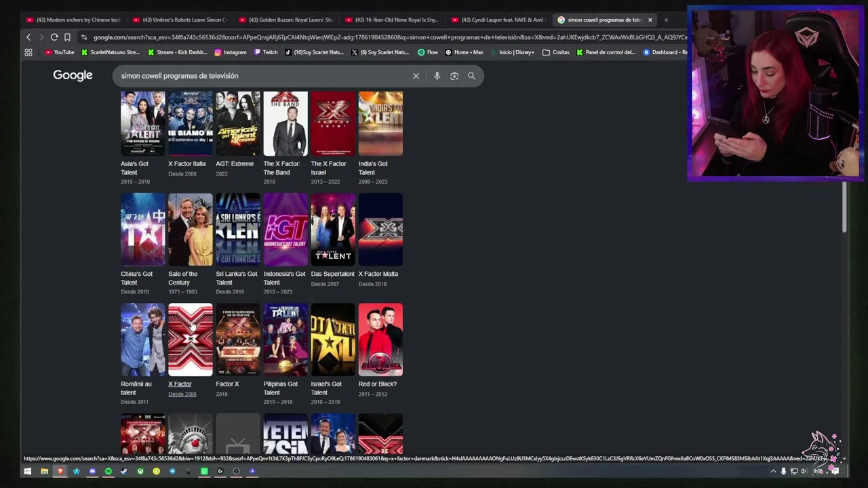The image size is (868, 488).
Task: Open the X Factor Italia poster
Action: (190, 123)
